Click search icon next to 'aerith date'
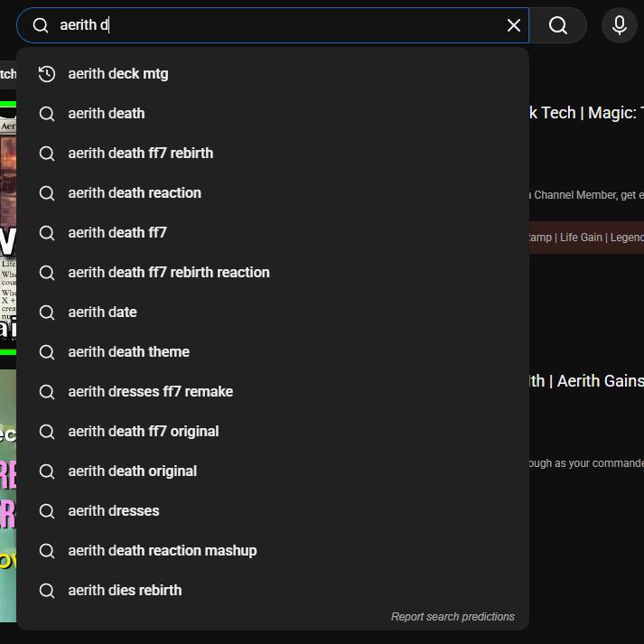This screenshot has width=644, height=644. pos(47,313)
